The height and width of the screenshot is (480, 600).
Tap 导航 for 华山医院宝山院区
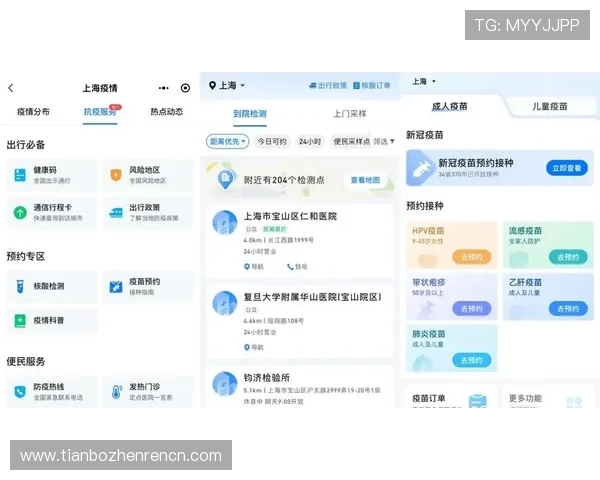pos(254,347)
